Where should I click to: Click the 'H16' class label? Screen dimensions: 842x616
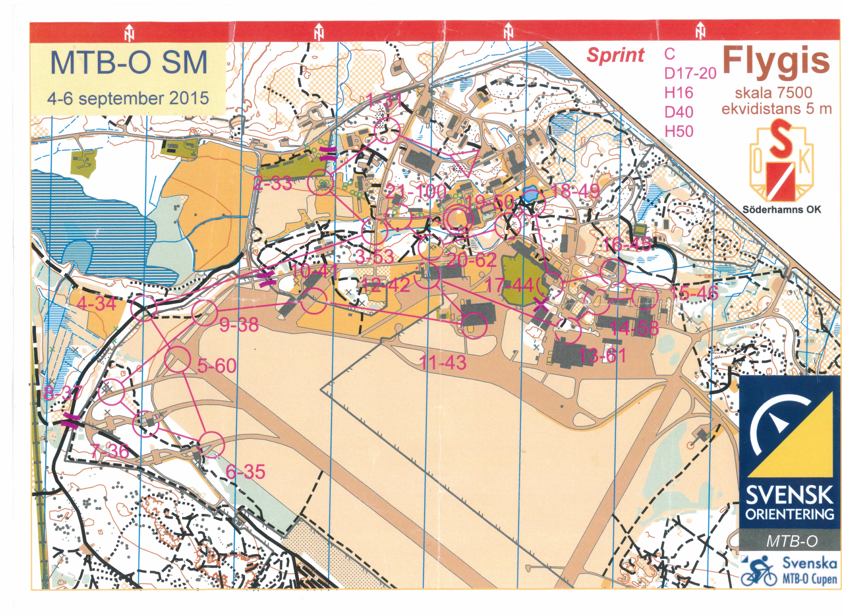point(679,93)
